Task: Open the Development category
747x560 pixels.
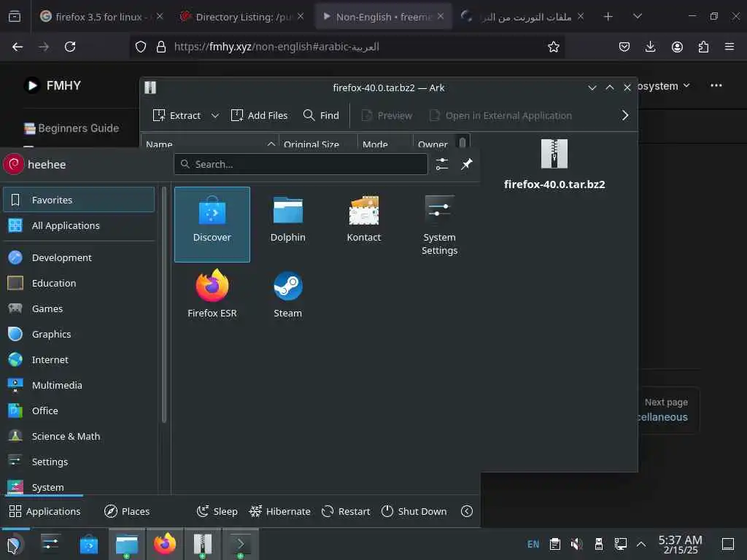Action: click(x=79, y=257)
